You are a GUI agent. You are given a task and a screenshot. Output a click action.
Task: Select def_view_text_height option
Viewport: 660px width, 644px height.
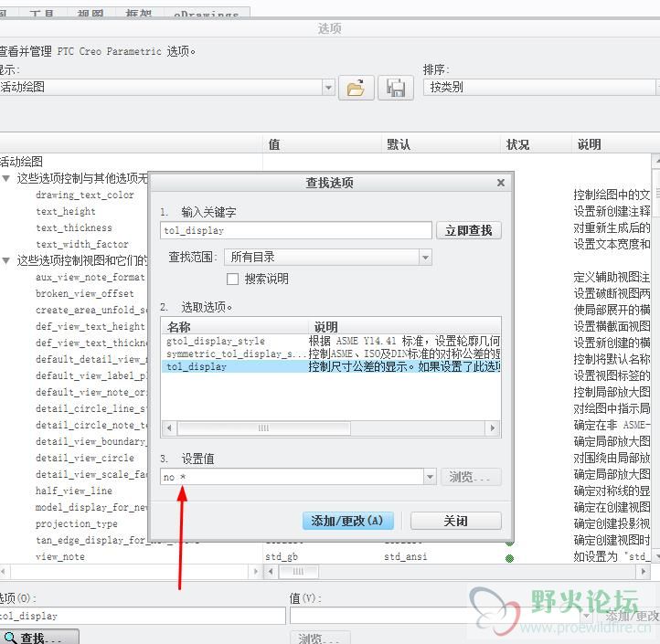point(90,326)
